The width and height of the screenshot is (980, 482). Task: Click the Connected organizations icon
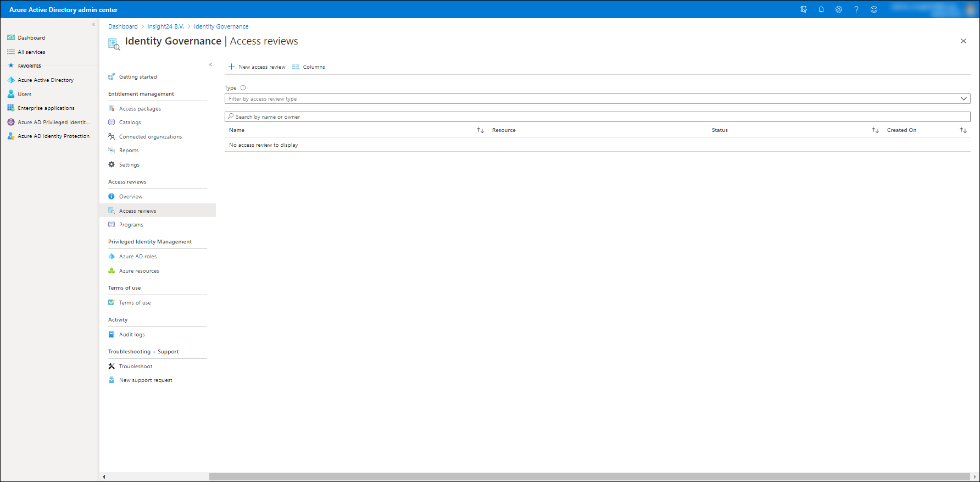(x=112, y=136)
